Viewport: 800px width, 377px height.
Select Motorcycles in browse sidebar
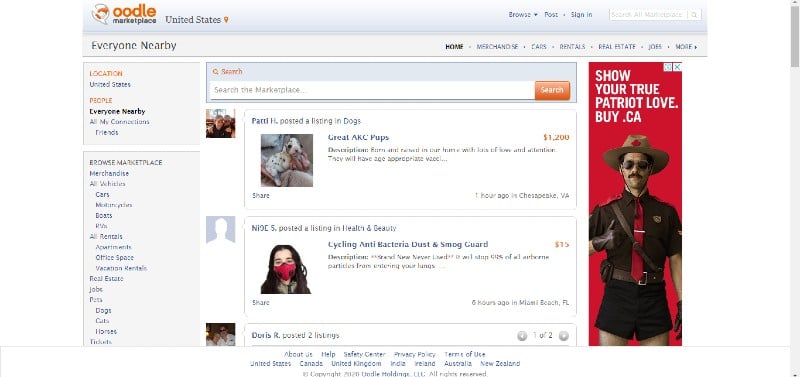pyautogui.click(x=114, y=205)
